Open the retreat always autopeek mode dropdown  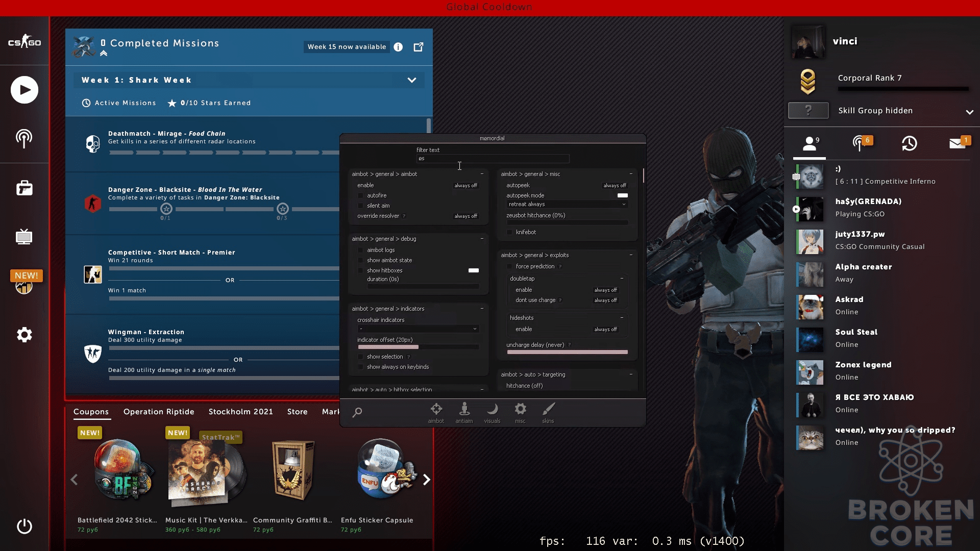tap(567, 204)
